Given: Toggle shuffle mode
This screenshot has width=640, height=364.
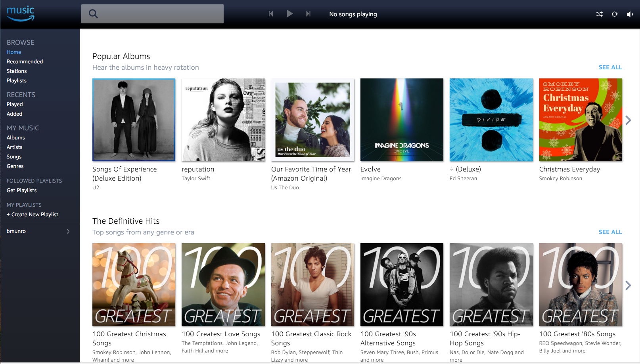Looking at the screenshot, I should [x=600, y=14].
